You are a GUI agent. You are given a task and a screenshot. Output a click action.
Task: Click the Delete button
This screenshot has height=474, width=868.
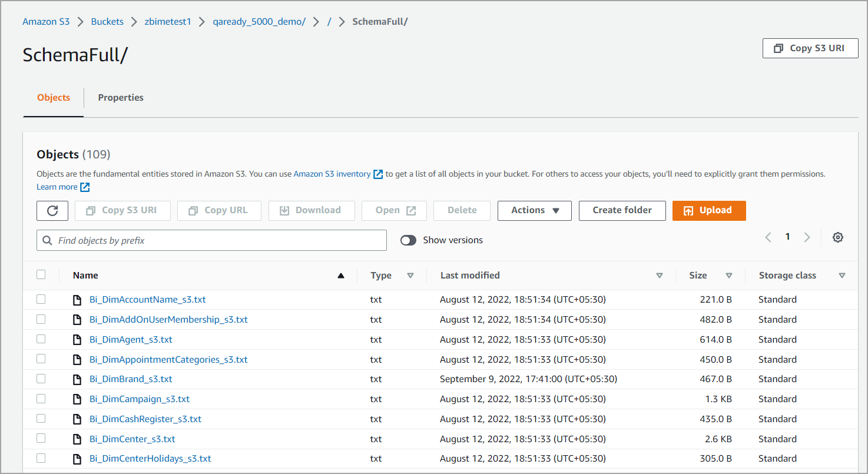(x=462, y=211)
